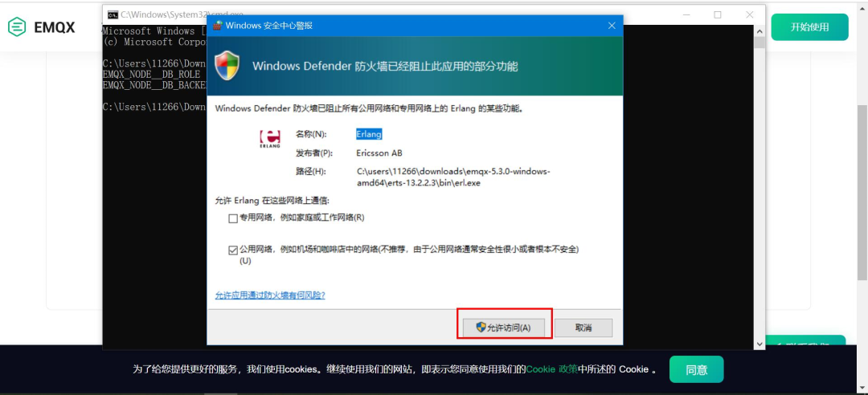Viewport: 868px width, 395px height.
Task: Click the EMQX brand name text
Action: pyautogui.click(x=55, y=27)
